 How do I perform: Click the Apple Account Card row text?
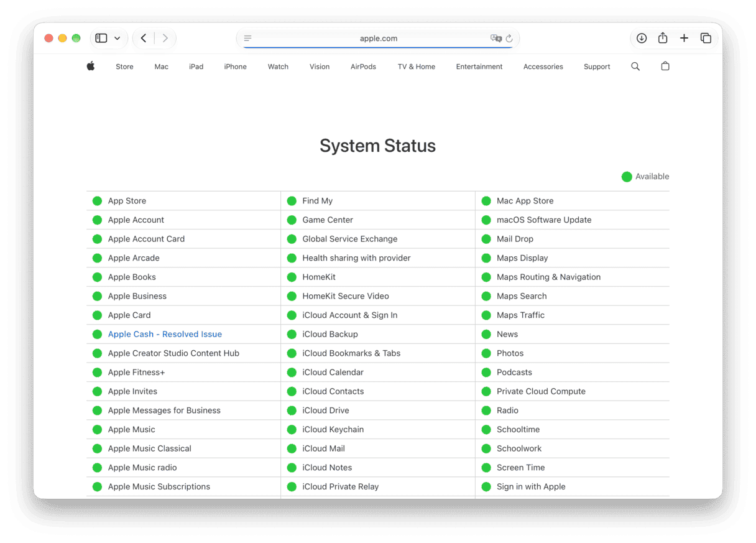[x=146, y=239]
